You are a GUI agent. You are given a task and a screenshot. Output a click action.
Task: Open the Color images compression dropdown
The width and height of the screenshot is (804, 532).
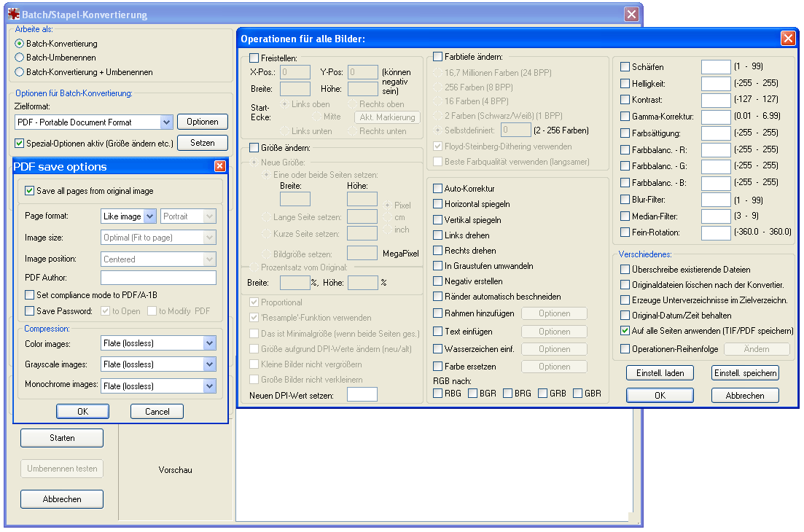pyautogui.click(x=210, y=343)
